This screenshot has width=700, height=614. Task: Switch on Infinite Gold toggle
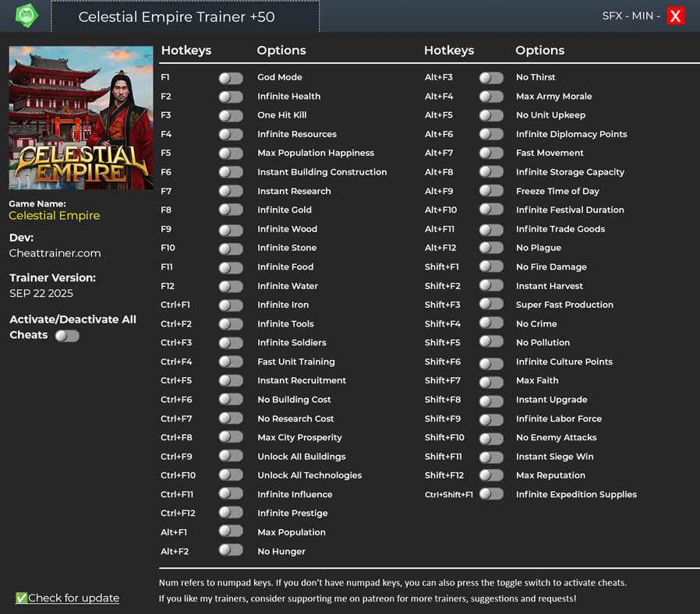[231, 210]
